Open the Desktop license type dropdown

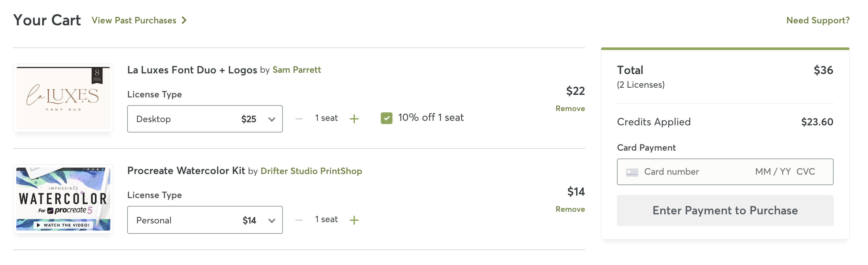pos(205,119)
